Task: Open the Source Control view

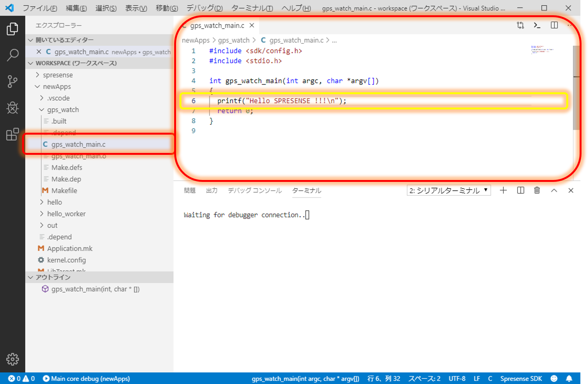Action: (x=12, y=81)
